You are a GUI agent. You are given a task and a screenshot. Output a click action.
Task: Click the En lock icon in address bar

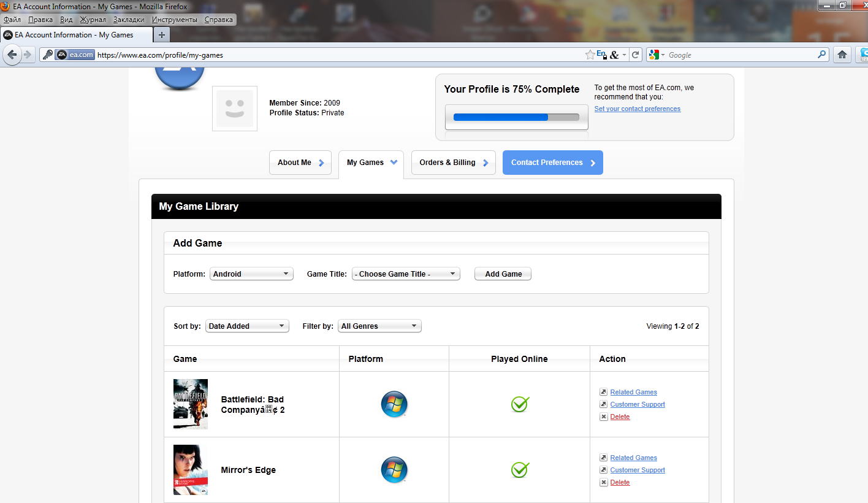[602, 55]
